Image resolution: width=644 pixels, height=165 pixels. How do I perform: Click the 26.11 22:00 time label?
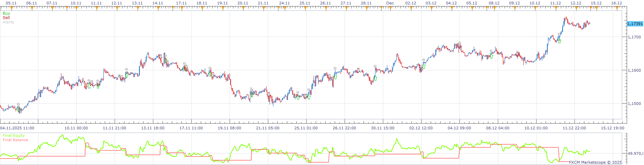pos(345,128)
